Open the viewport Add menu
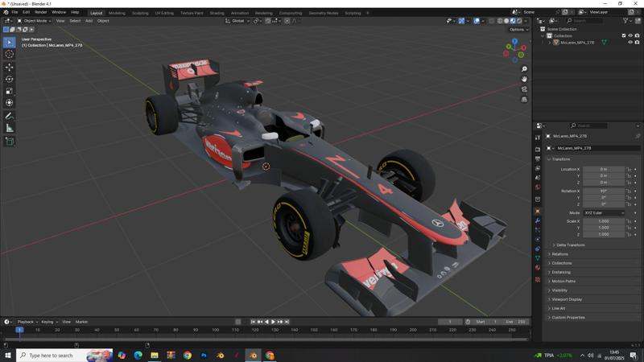Viewport: 644px width, 362px height. tap(89, 21)
